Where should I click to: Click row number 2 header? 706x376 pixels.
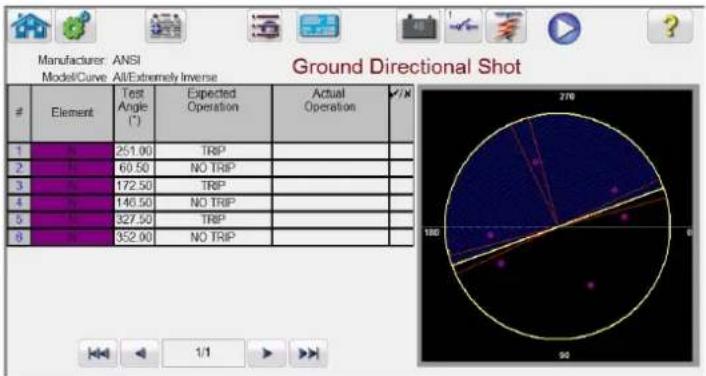coord(19,168)
